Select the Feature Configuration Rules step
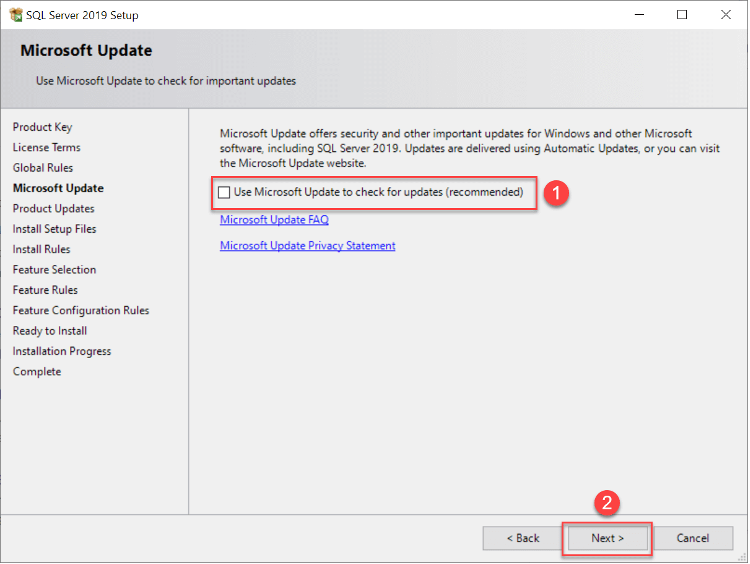Image resolution: width=750 pixels, height=564 pixels. (x=81, y=310)
